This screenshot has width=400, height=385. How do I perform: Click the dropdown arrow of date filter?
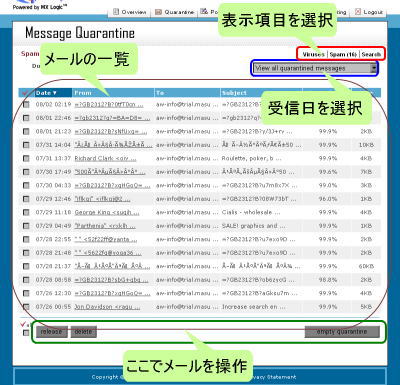pos(373,68)
